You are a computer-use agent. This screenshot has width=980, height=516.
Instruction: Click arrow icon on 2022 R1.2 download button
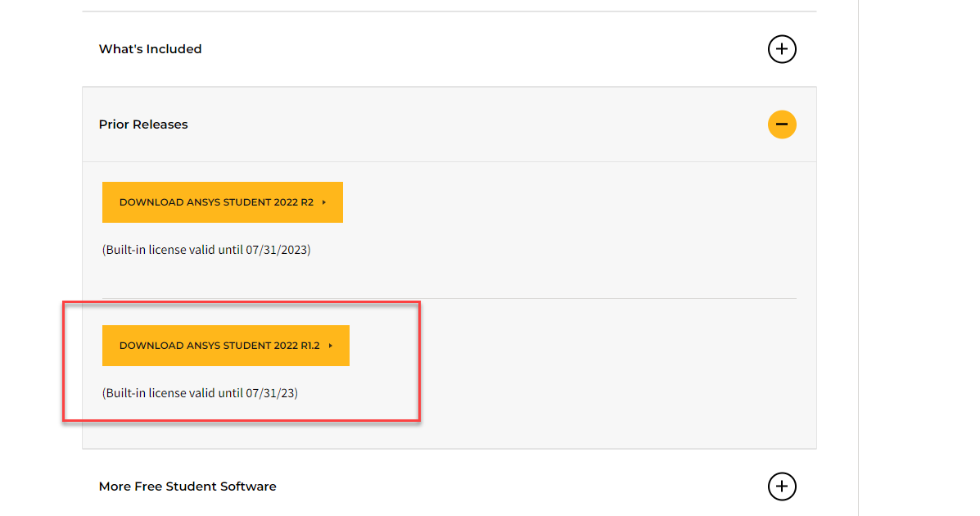click(330, 346)
